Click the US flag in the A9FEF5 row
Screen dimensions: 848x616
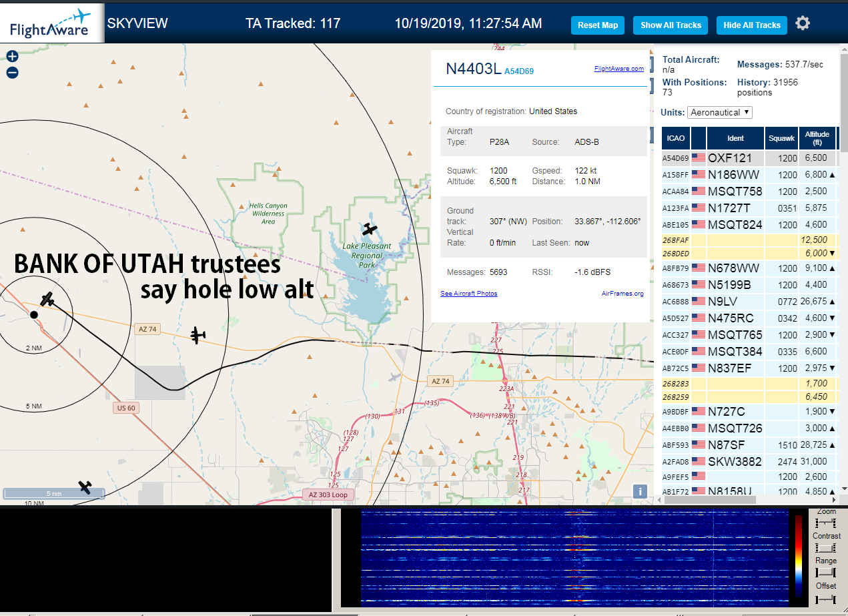tap(699, 477)
